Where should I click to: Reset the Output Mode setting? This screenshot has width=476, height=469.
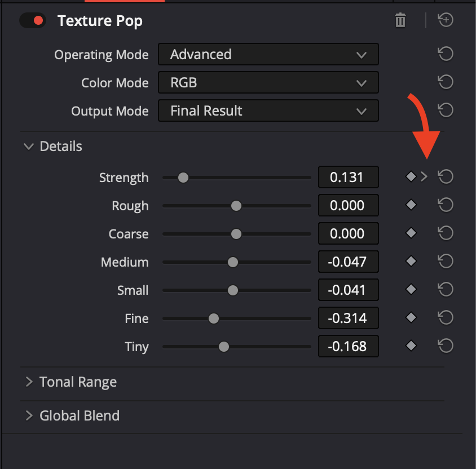446,110
